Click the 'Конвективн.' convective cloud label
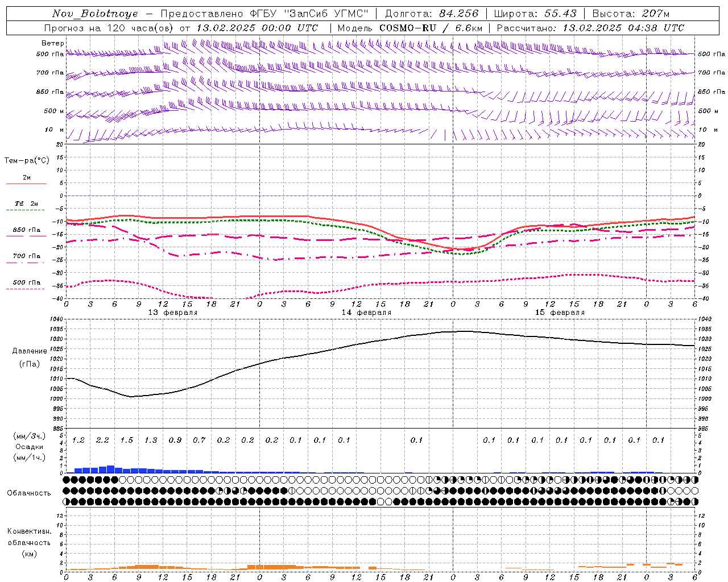This screenshot has height=582, width=728. (x=29, y=531)
